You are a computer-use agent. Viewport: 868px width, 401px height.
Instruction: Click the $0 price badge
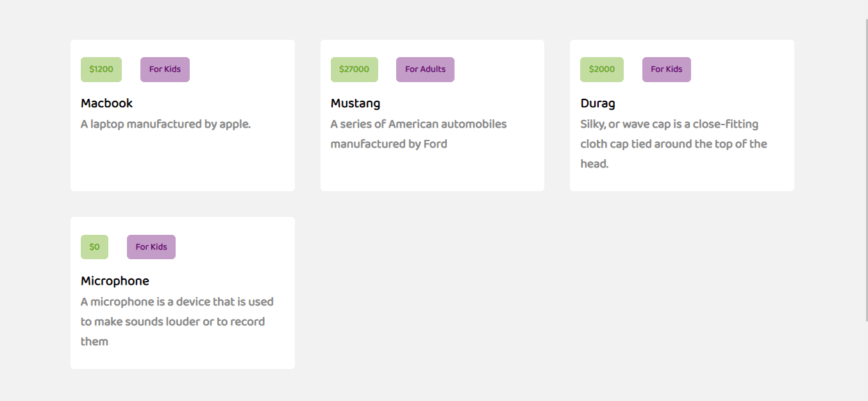[x=94, y=247]
